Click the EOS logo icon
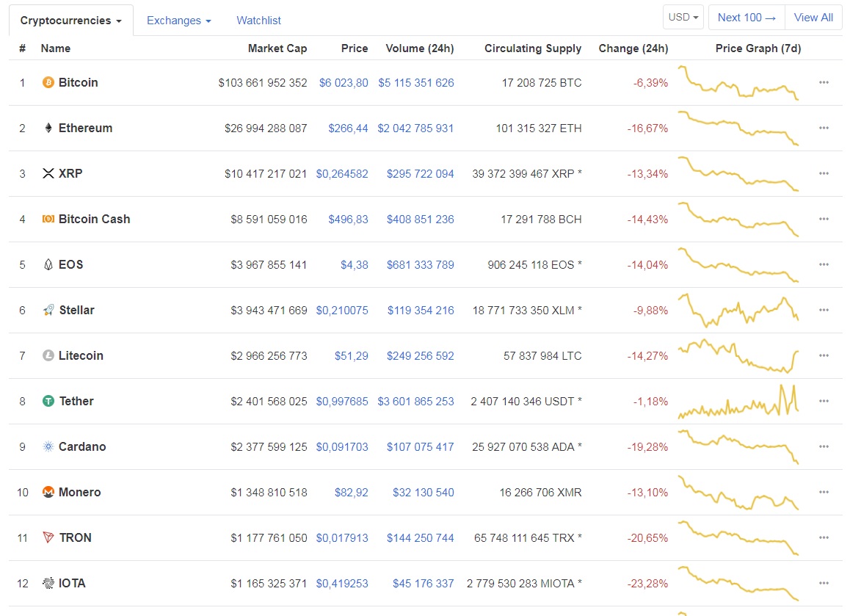This screenshot has width=850, height=616. point(48,264)
